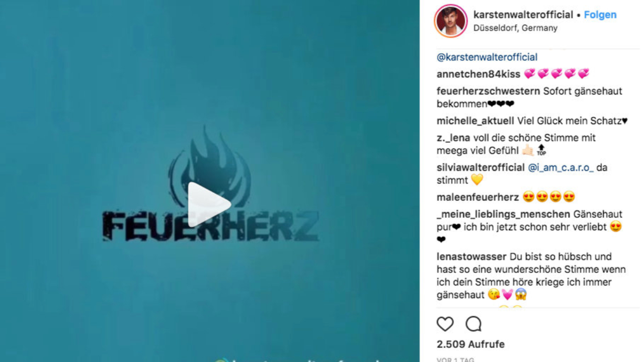This screenshot has height=362, width=644.
Task: Follow the account via Folgen
Action: coord(600,15)
